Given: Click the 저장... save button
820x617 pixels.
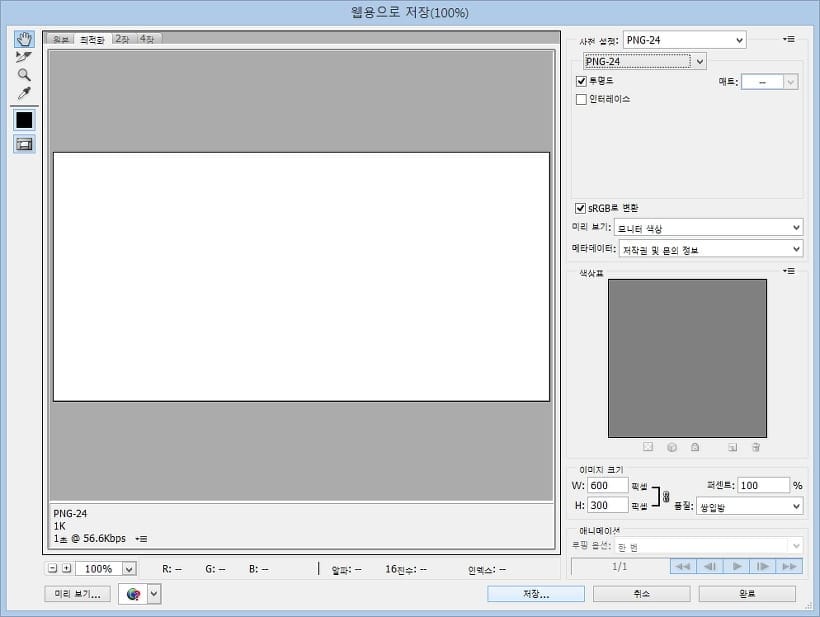Looking at the screenshot, I should pyautogui.click(x=534, y=593).
